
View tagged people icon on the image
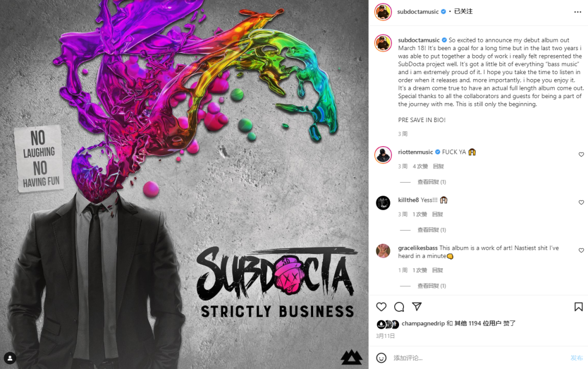pos(10,358)
